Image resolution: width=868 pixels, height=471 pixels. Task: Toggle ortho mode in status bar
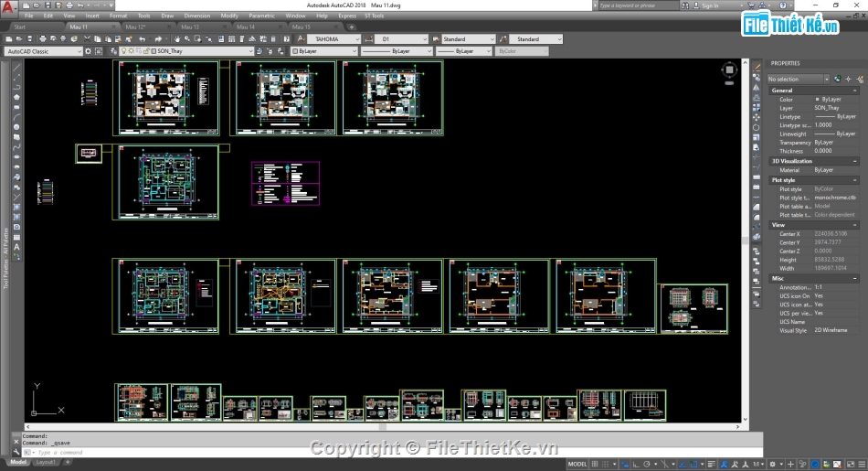[636, 464]
